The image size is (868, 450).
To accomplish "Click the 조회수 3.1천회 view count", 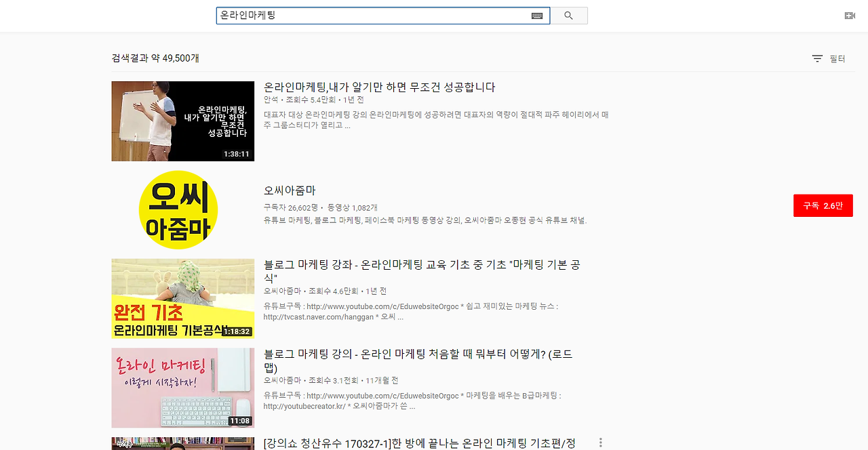I will (x=333, y=380).
